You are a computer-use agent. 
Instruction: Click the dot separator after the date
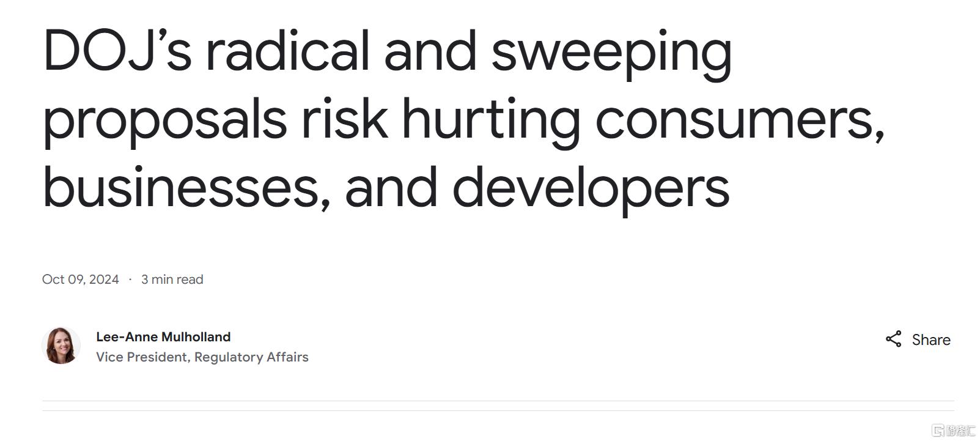130,280
